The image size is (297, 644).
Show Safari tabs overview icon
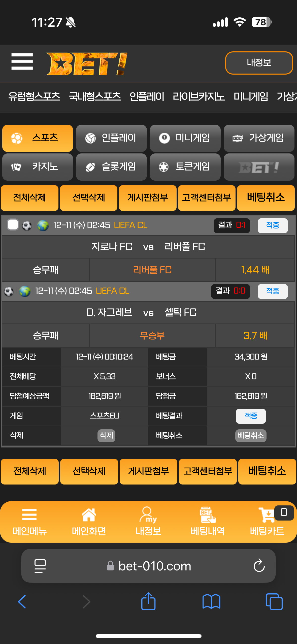click(x=274, y=602)
